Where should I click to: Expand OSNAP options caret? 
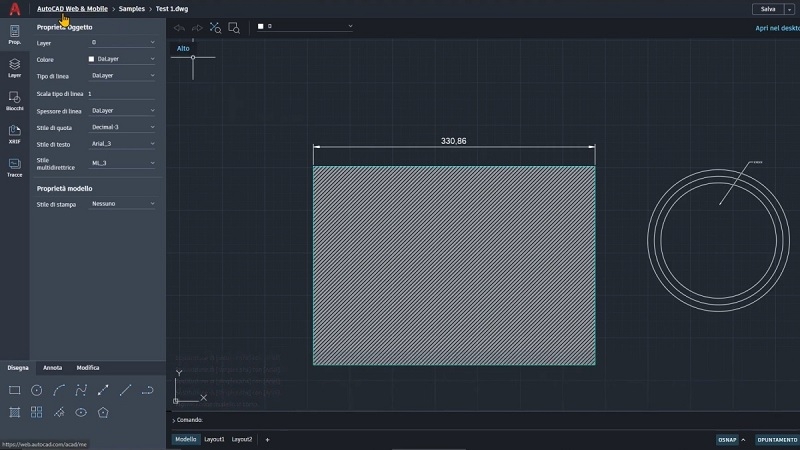coord(743,440)
